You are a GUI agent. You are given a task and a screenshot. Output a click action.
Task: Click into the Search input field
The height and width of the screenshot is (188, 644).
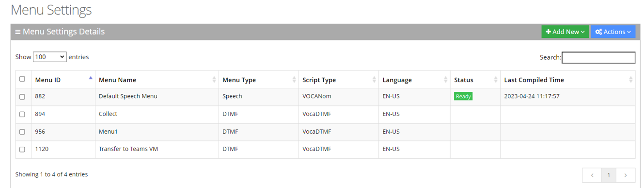coord(598,57)
